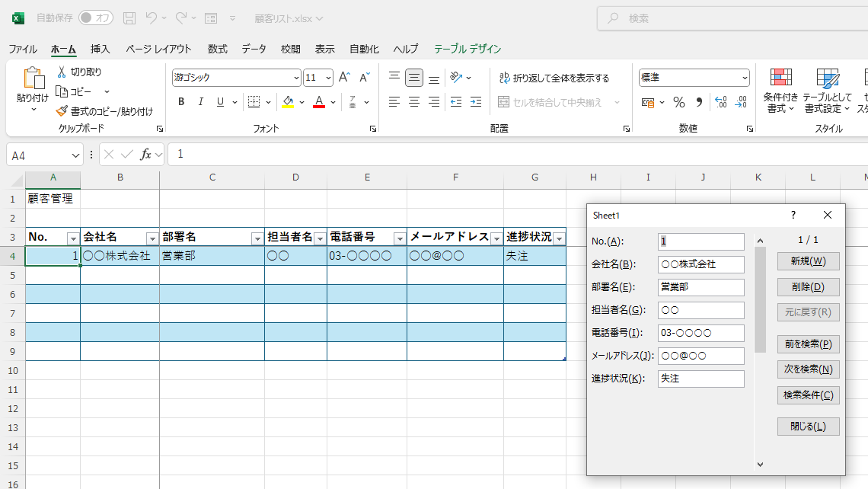The height and width of the screenshot is (489, 868).
Task: Click the yellow fill color swatch
Action: tap(288, 102)
